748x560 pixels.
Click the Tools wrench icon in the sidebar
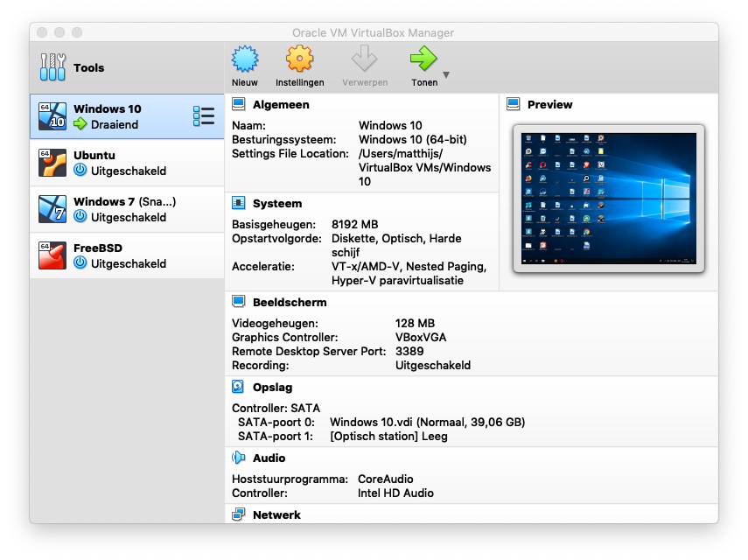53,67
